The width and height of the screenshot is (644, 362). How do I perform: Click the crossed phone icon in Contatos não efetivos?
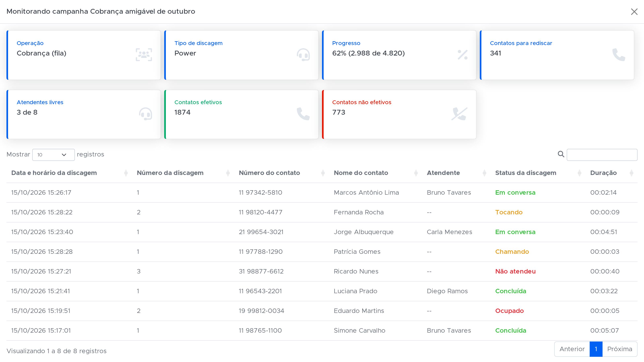[459, 114]
